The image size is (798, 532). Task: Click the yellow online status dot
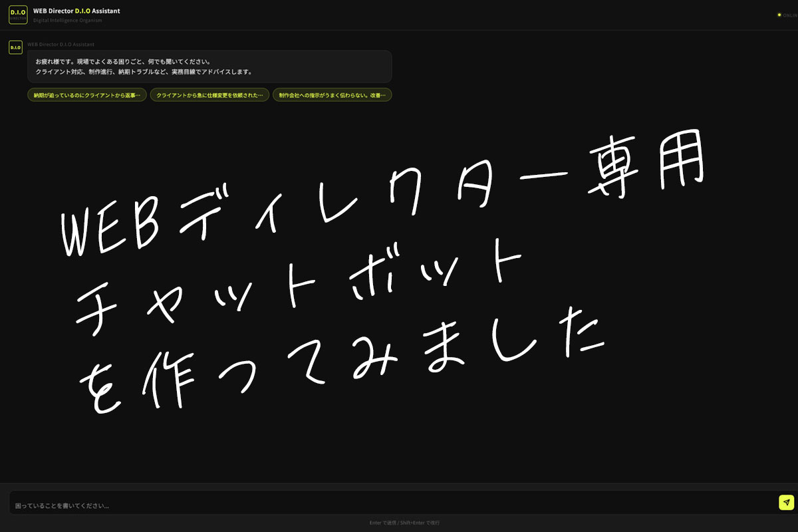click(779, 15)
